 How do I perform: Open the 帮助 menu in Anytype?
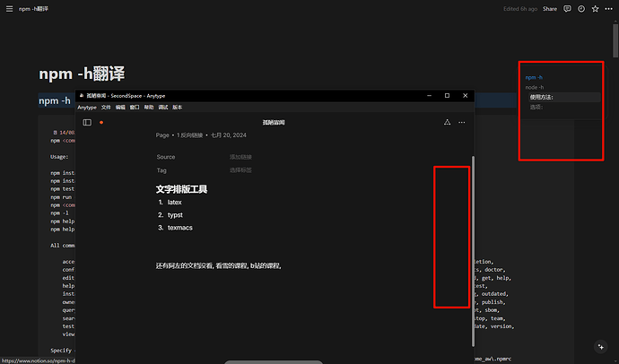click(x=148, y=108)
